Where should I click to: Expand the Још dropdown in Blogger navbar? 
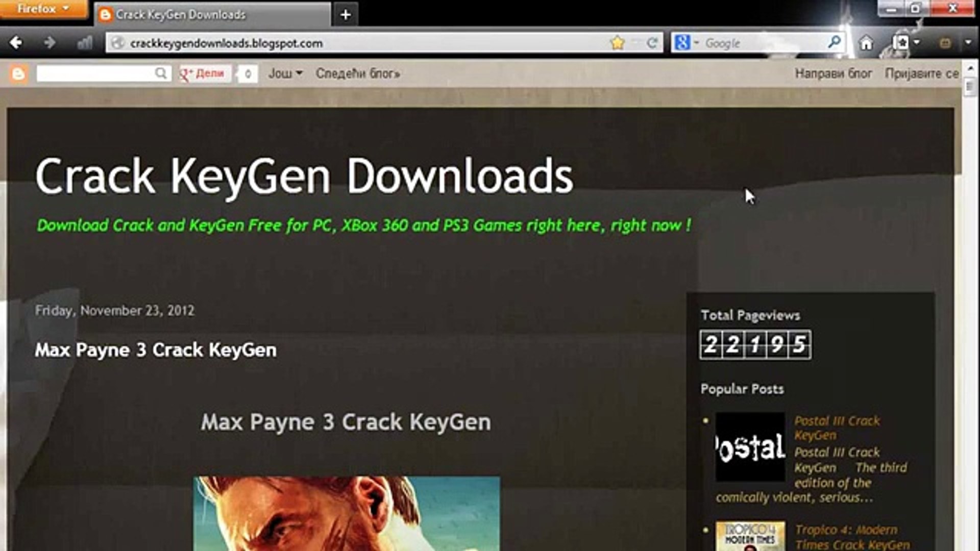click(285, 73)
